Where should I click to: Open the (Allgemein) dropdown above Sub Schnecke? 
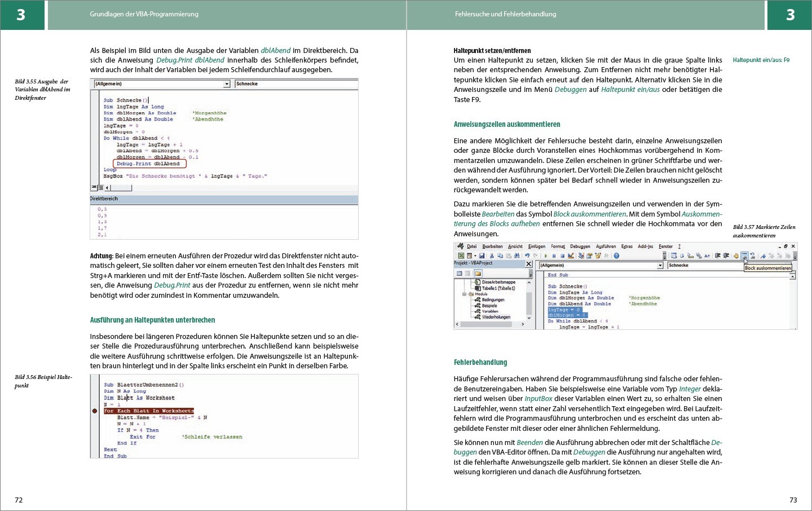tap(227, 84)
